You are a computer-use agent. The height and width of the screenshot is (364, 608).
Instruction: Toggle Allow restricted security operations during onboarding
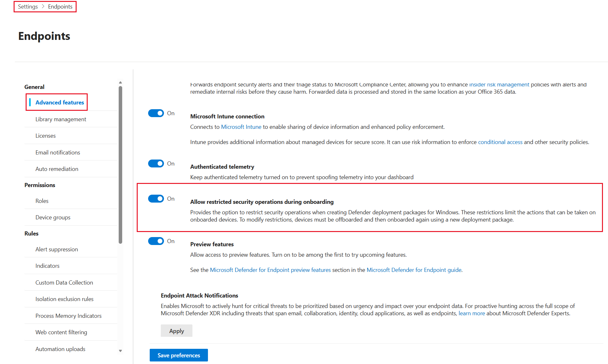click(x=156, y=199)
